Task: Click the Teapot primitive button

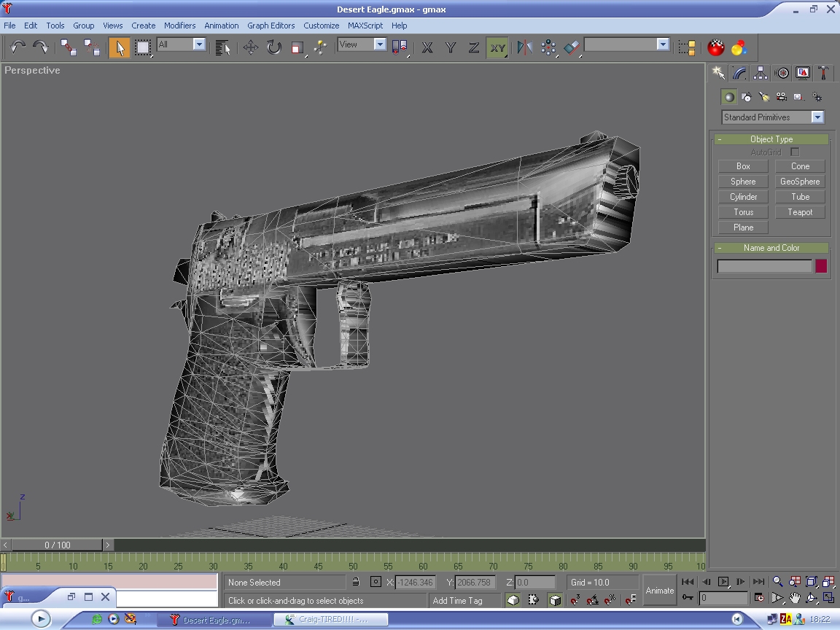Action: point(800,212)
